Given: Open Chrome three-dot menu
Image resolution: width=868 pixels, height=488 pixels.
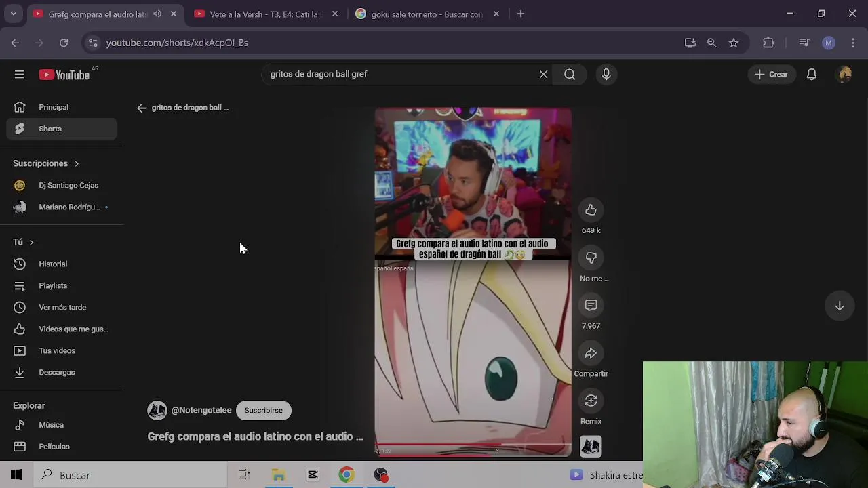Looking at the screenshot, I should click(853, 43).
